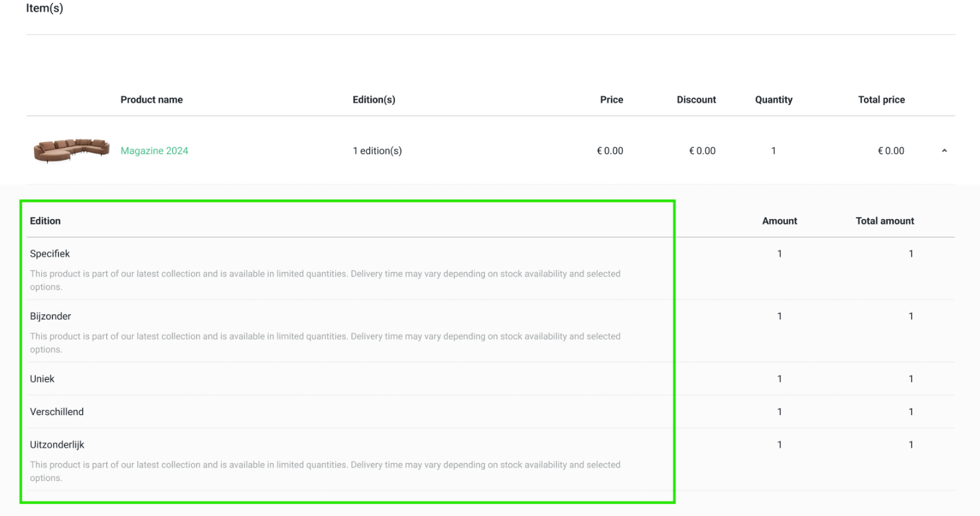Click the Discount column header
980x516 pixels.
696,100
